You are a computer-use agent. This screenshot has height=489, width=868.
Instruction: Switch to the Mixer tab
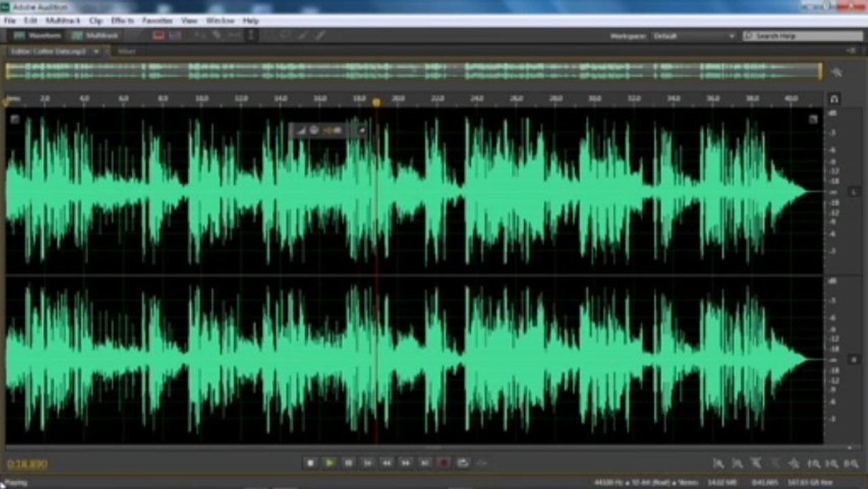(x=127, y=51)
